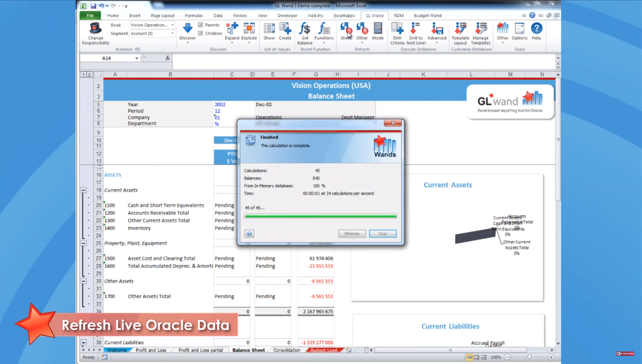Click Create list of values icon
Image resolution: width=642 pixels, height=364 pixels.
[x=285, y=29]
